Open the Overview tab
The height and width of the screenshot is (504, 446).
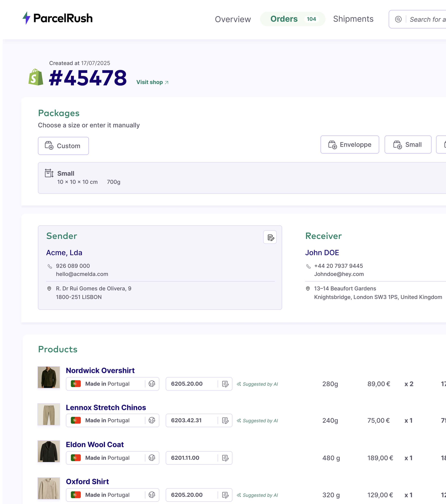coord(233,19)
